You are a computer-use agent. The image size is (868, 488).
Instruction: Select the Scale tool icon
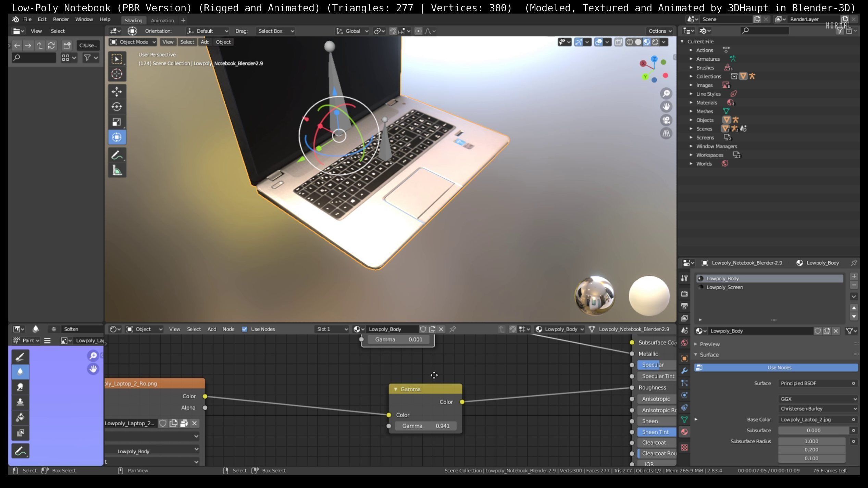tap(116, 122)
